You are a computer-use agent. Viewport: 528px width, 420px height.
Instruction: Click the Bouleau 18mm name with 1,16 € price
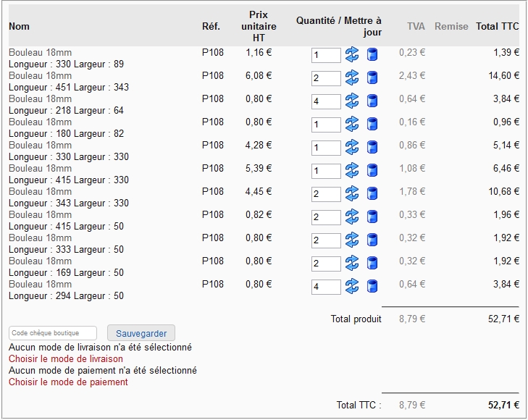click(40, 52)
